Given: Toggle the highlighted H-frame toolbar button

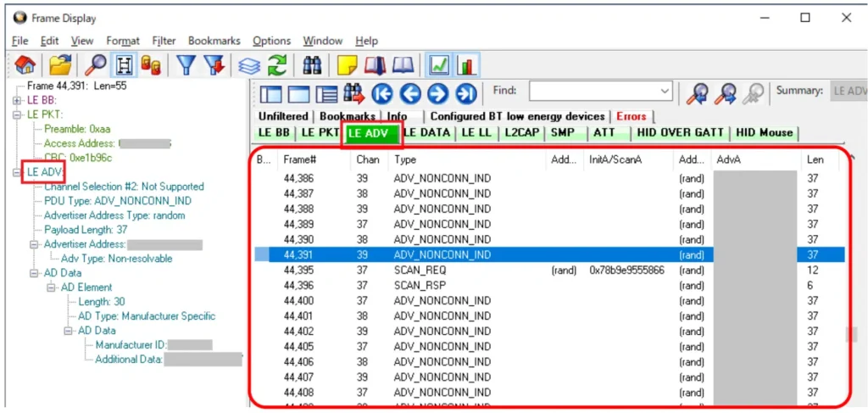Looking at the screenshot, I should [125, 65].
